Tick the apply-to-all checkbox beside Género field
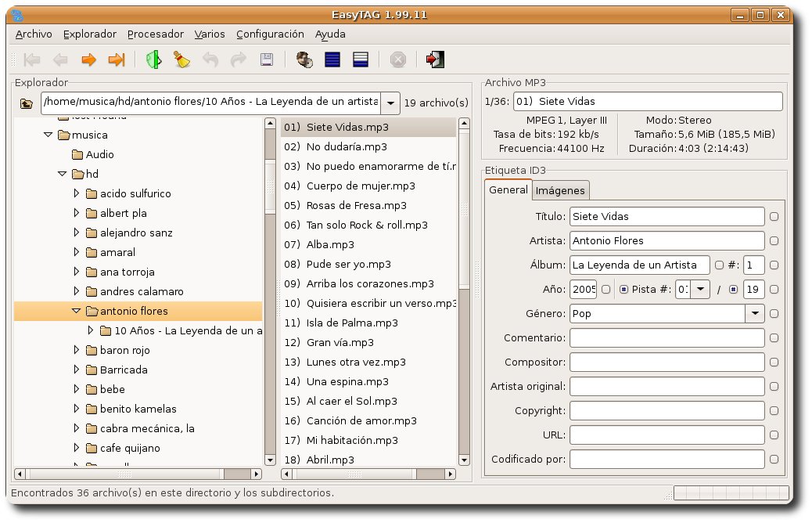812x523 pixels. click(774, 314)
